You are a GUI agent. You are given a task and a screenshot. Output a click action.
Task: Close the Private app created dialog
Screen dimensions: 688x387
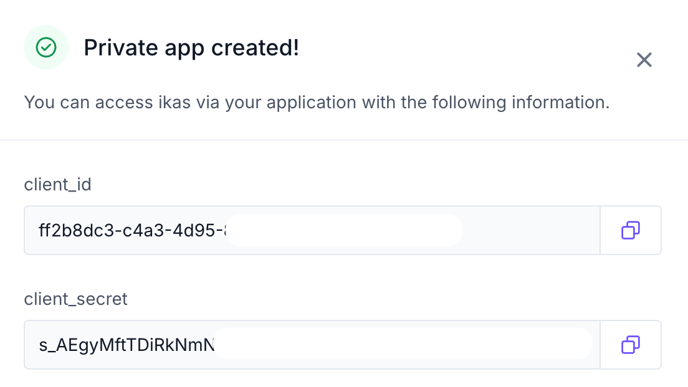644,60
